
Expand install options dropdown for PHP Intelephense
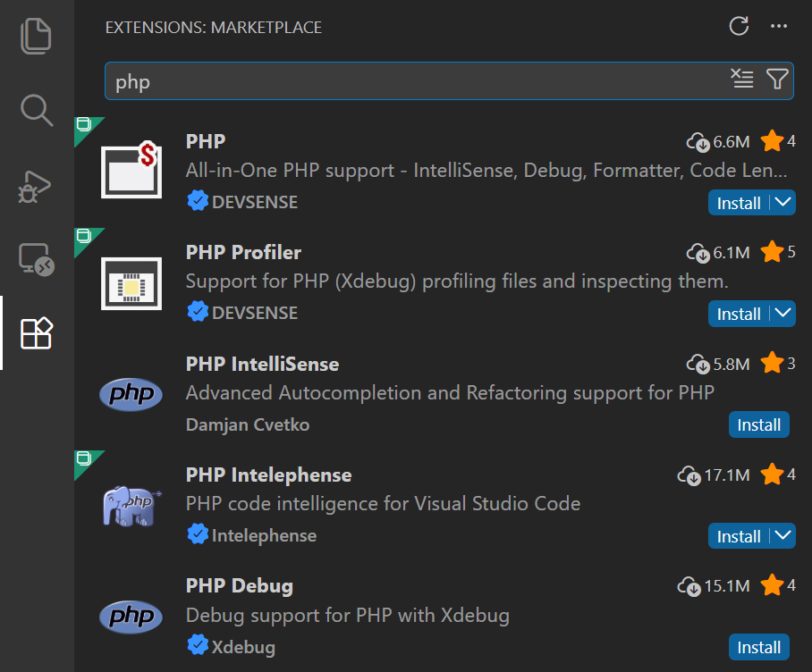tap(782, 535)
